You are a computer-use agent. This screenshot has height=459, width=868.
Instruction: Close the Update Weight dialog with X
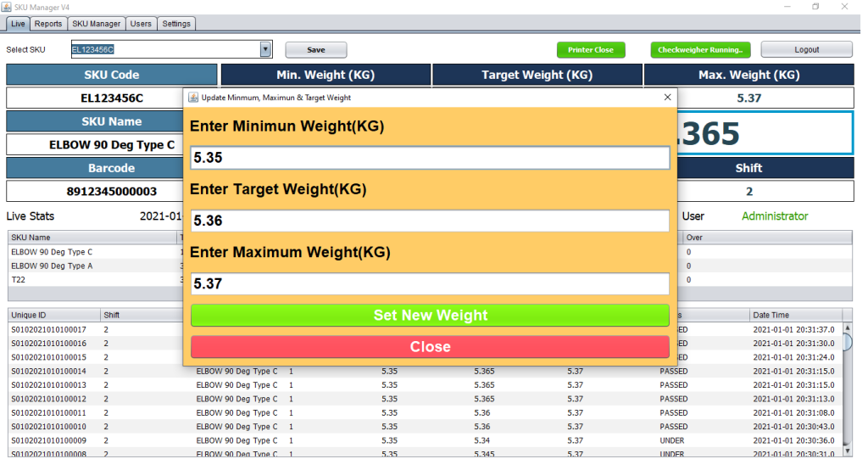[x=667, y=98]
